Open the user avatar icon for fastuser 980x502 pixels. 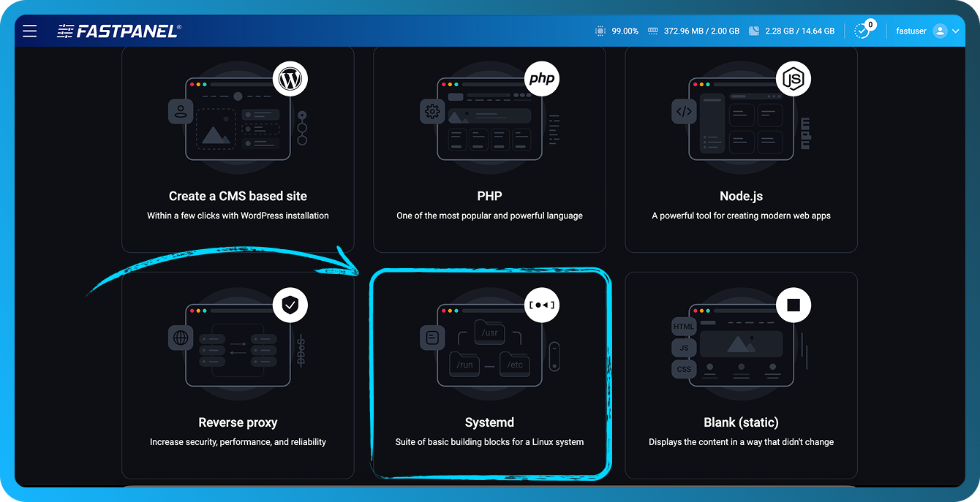942,31
